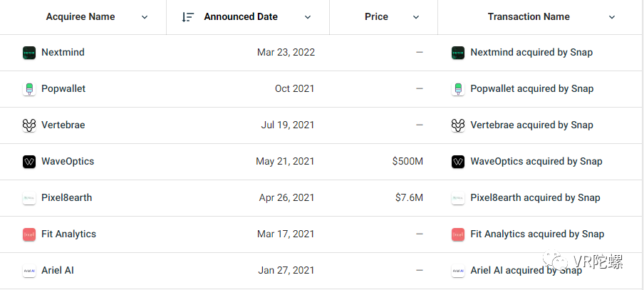Click the Pixel8earth logo in Transaction Name column
The height and width of the screenshot is (290, 644).
coord(458,198)
